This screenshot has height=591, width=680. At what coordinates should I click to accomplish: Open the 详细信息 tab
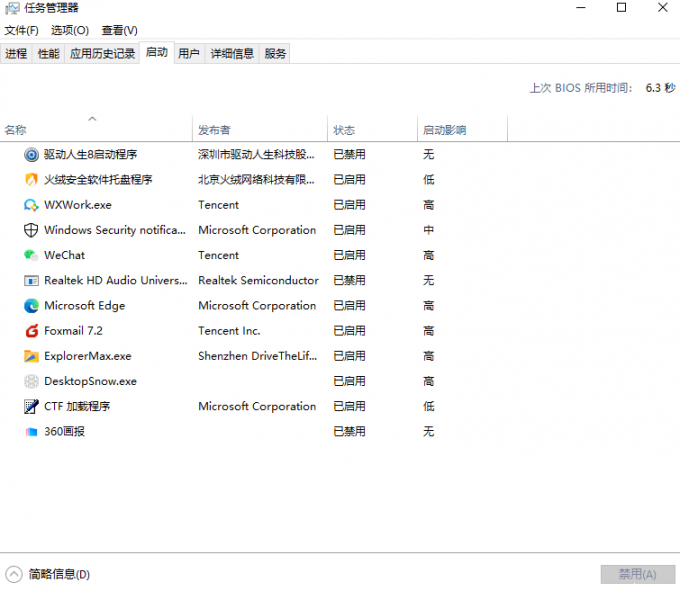click(232, 53)
